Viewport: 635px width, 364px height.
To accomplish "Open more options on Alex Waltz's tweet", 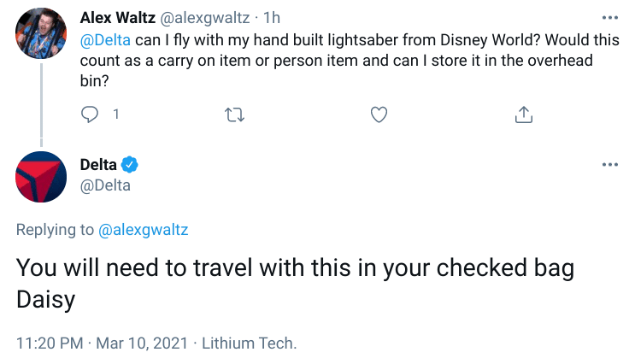I will pyautogui.click(x=609, y=17).
